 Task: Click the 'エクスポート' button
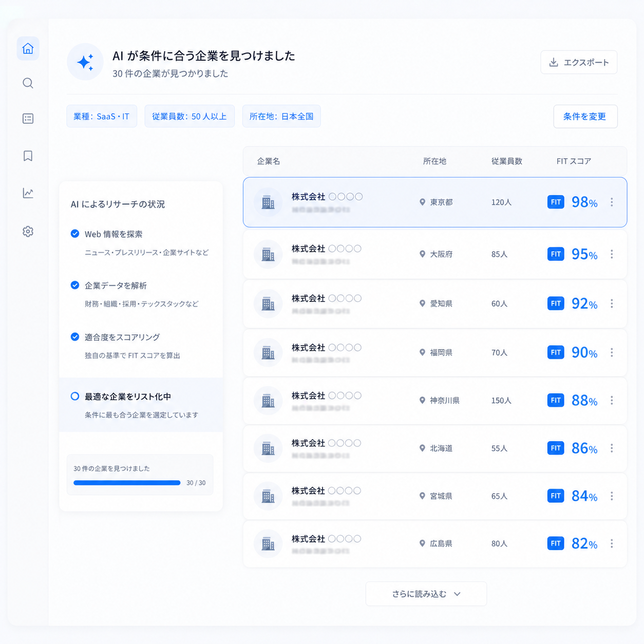579,62
